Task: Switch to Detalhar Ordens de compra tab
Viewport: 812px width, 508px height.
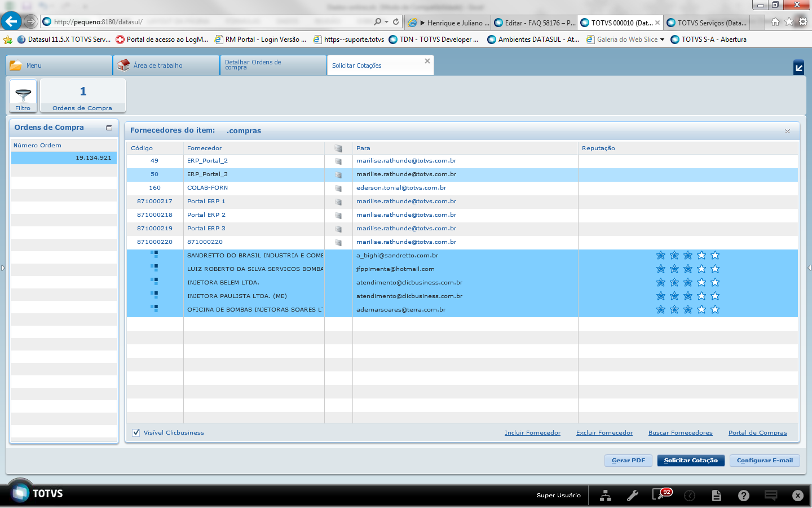Action: tap(273, 65)
